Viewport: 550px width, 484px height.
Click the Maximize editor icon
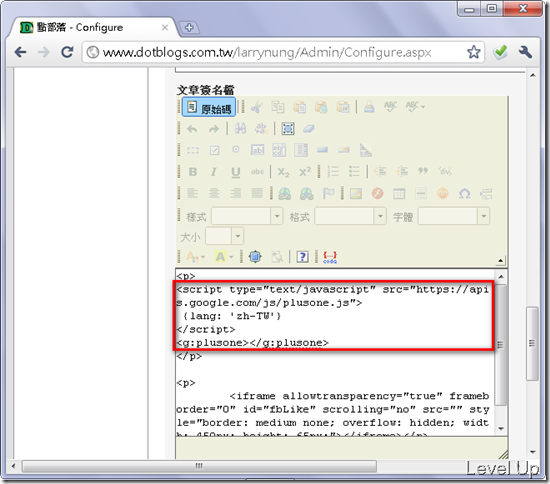pos(255,257)
